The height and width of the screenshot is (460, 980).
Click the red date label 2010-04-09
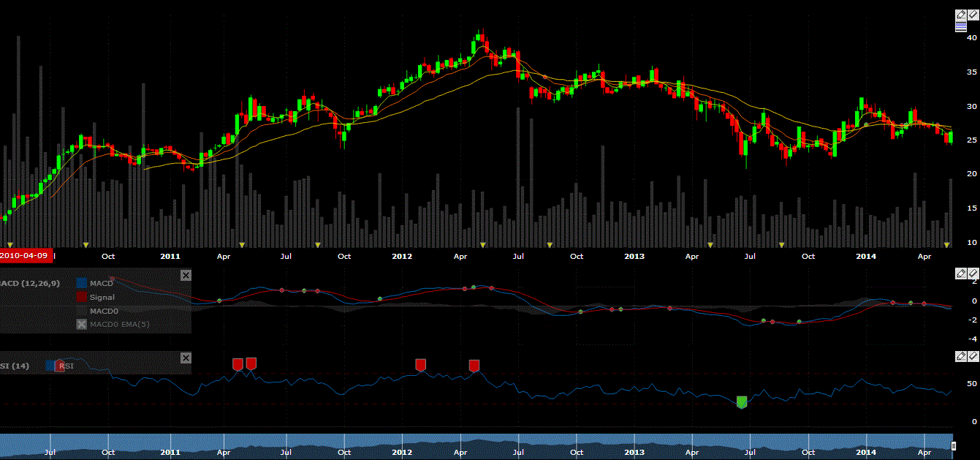tap(25, 255)
